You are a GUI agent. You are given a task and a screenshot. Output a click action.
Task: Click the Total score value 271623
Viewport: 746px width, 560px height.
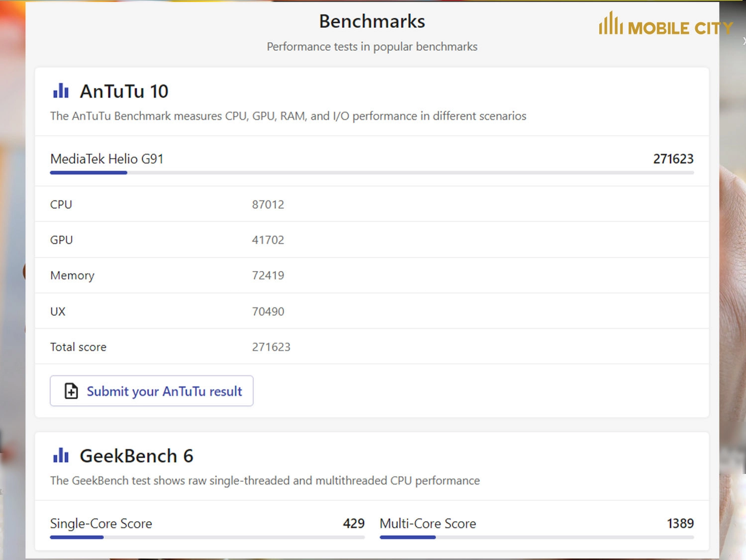[x=271, y=347]
